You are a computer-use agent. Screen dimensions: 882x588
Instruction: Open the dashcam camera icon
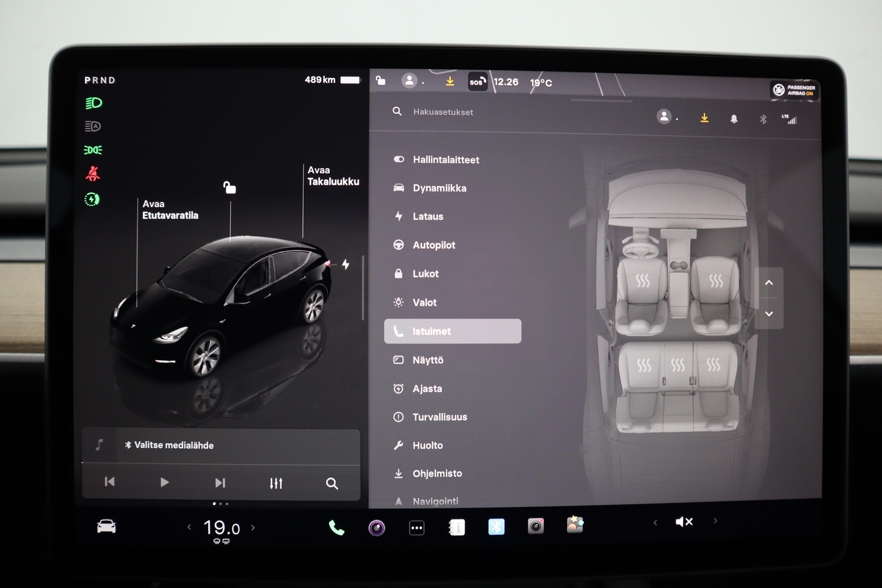(x=536, y=526)
